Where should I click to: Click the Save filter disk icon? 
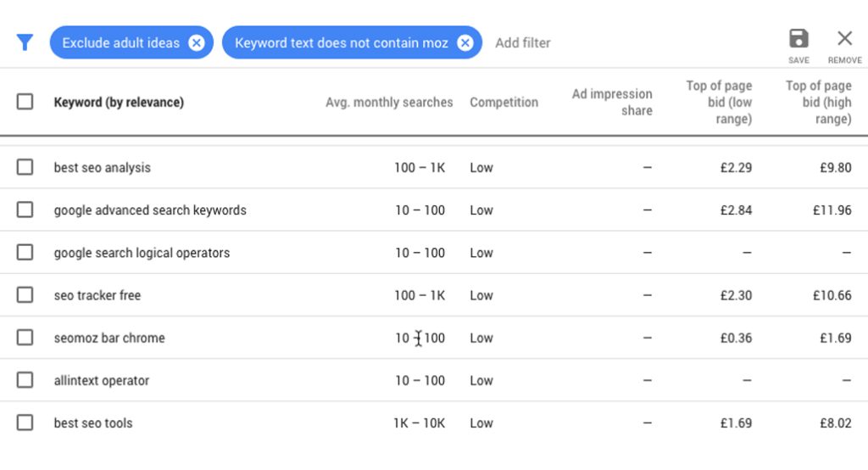click(x=798, y=39)
